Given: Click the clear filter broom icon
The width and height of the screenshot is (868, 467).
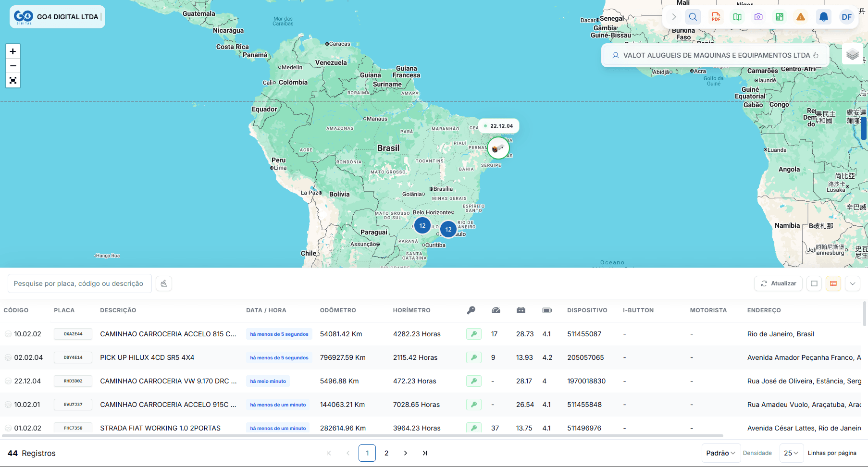Looking at the screenshot, I should click(x=164, y=283).
